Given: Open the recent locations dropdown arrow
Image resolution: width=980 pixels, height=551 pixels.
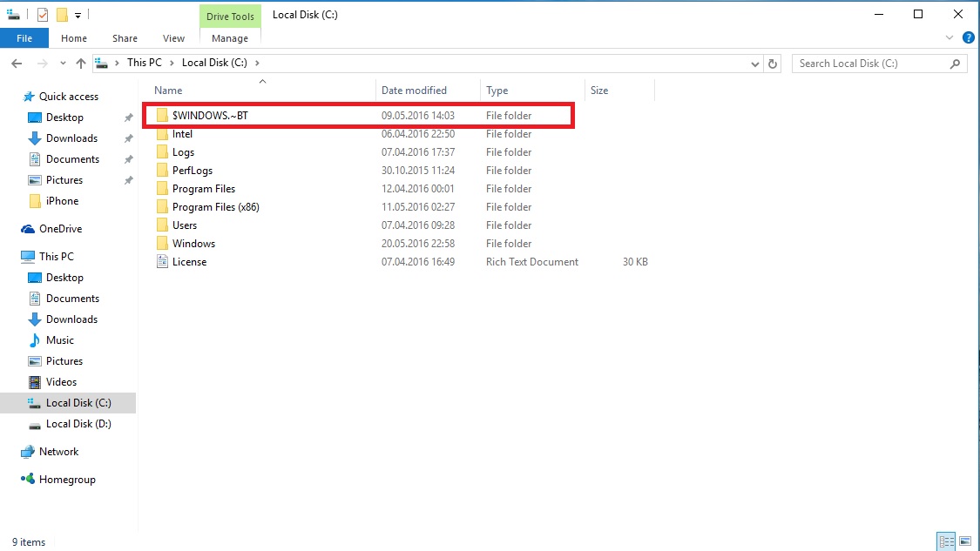Looking at the screenshot, I should point(62,64).
